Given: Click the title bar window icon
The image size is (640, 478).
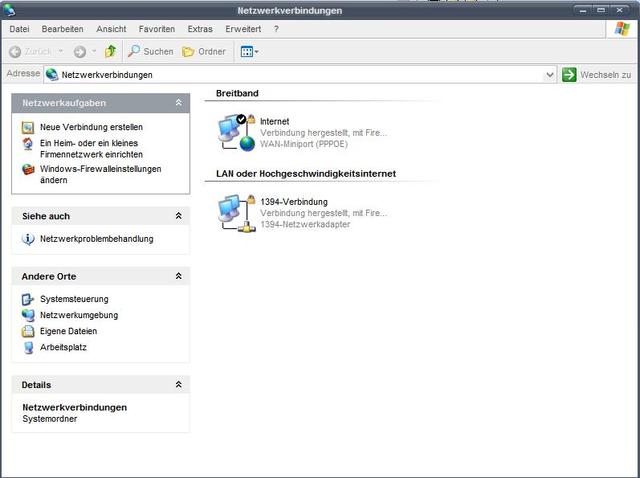Looking at the screenshot, I should (x=9, y=9).
